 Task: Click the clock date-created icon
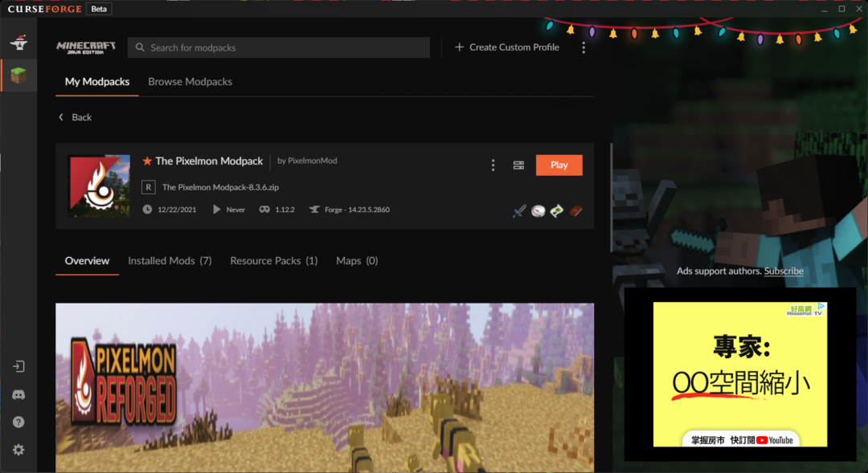147,210
